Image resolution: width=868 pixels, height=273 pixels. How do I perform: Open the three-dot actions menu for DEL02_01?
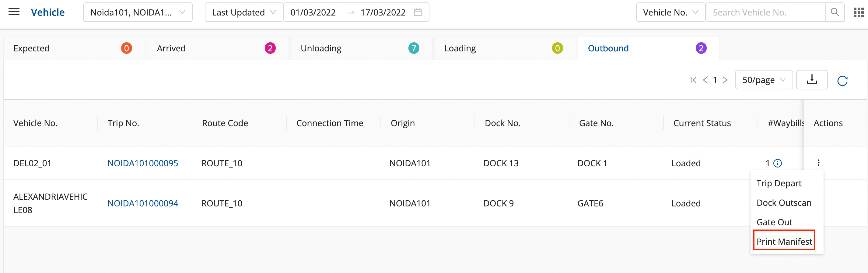818,163
